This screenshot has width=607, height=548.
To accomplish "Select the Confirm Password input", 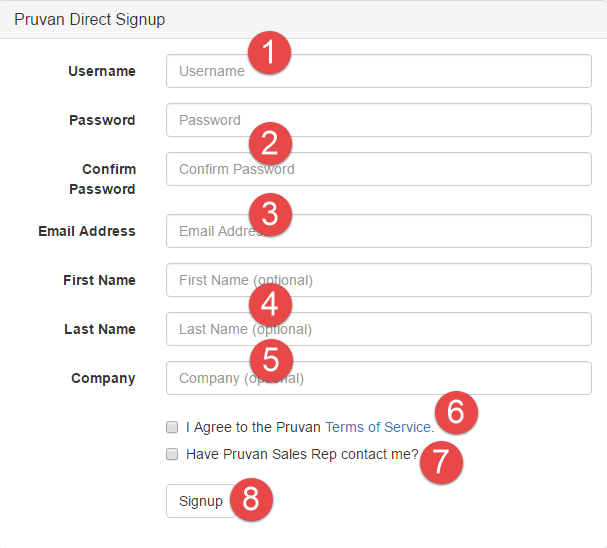I will click(420, 169).
